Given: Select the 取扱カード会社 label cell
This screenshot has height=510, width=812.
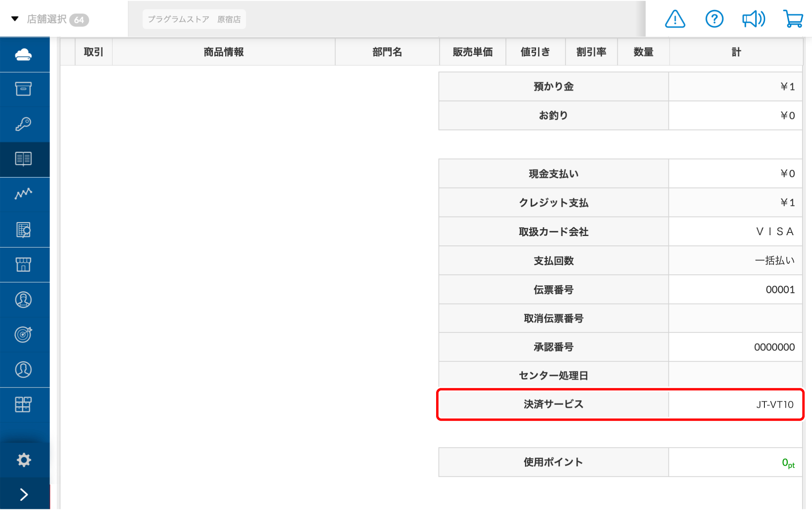Looking at the screenshot, I should point(553,232).
